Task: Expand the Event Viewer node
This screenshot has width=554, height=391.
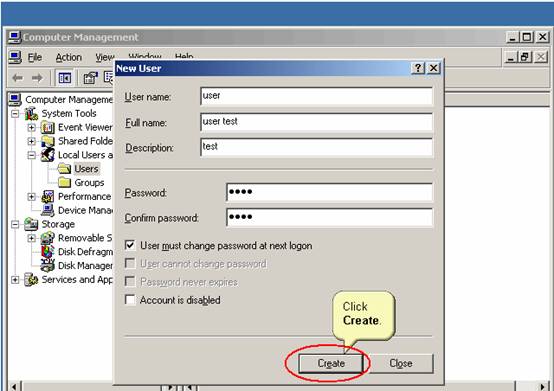Action: 31,128
